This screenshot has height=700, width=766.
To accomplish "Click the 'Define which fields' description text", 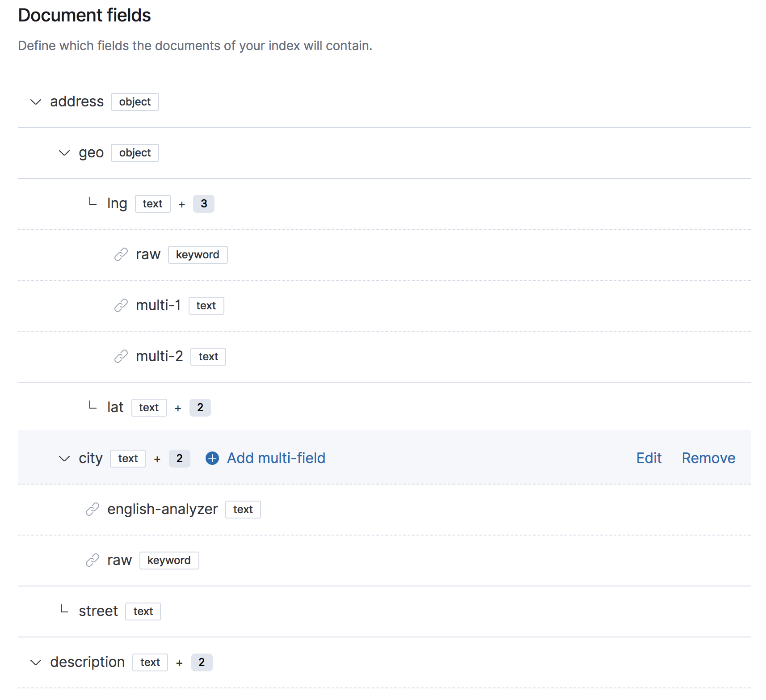I will 195,46.
